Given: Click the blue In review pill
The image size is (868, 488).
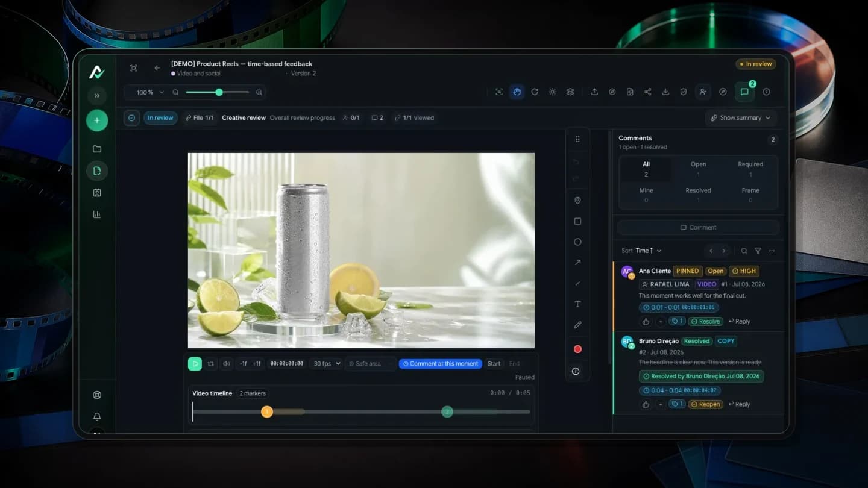Looking at the screenshot, I should (x=160, y=118).
